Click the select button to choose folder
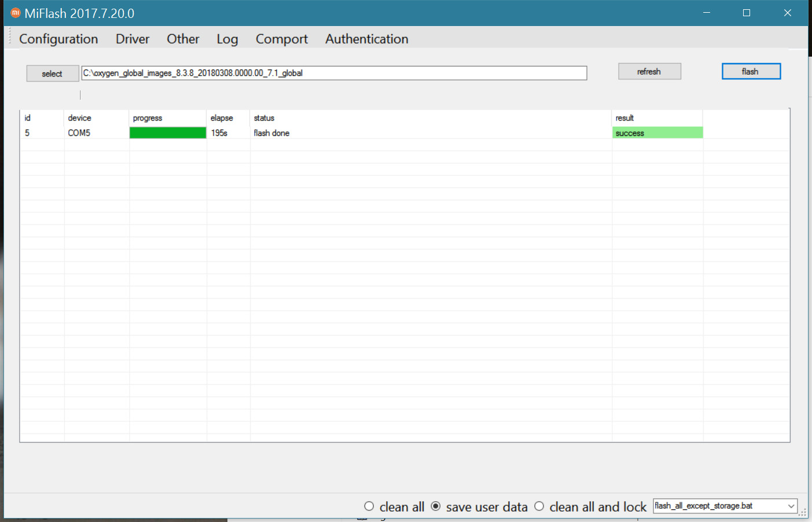This screenshot has height=522, width=812. click(52, 73)
